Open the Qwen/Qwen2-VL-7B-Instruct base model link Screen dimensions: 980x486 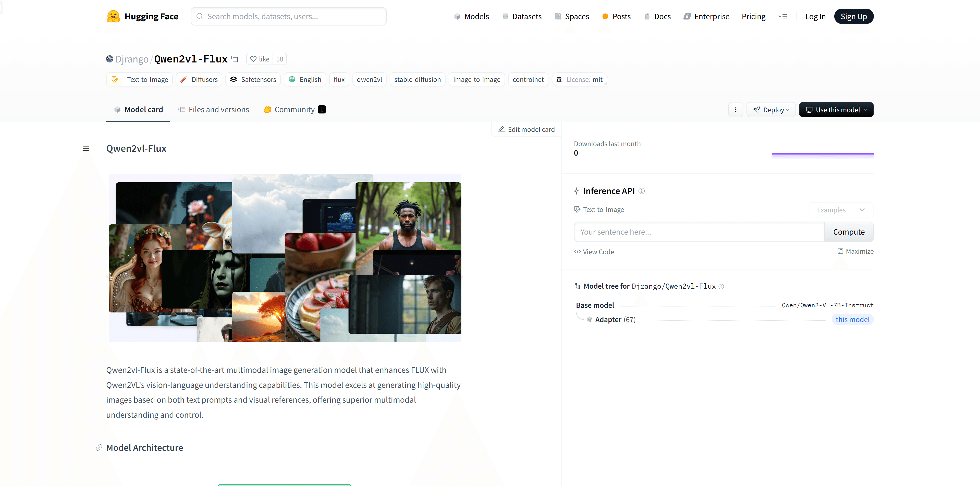click(827, 305)
